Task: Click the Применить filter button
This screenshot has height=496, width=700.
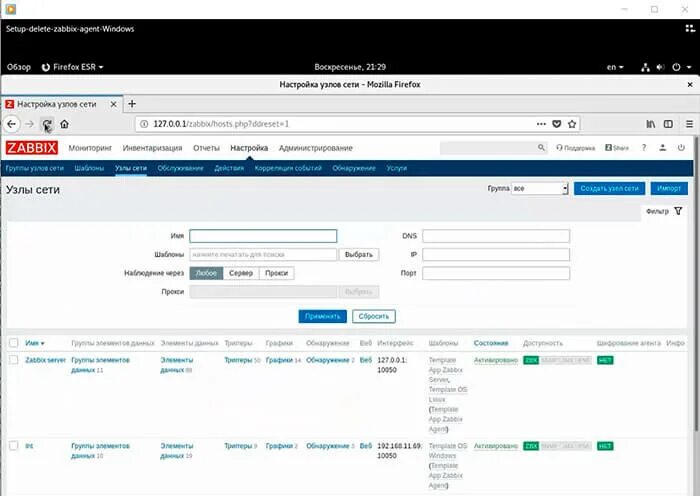Action: tap(322, 316)
